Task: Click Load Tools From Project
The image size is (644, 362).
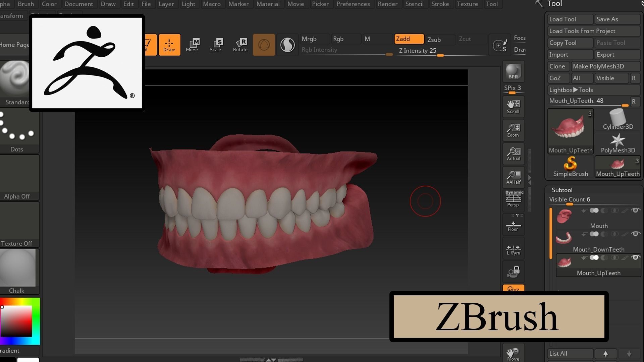Action: (594, 31)
